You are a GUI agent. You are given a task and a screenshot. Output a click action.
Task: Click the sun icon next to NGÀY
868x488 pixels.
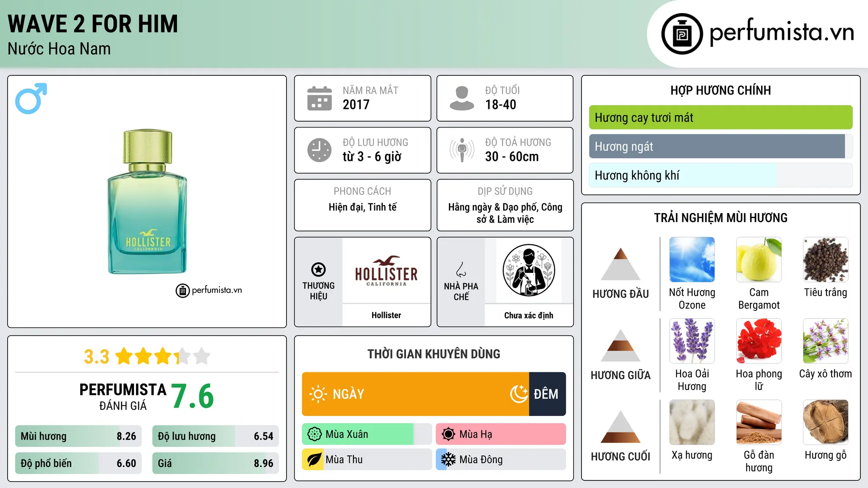click(318, 394)
